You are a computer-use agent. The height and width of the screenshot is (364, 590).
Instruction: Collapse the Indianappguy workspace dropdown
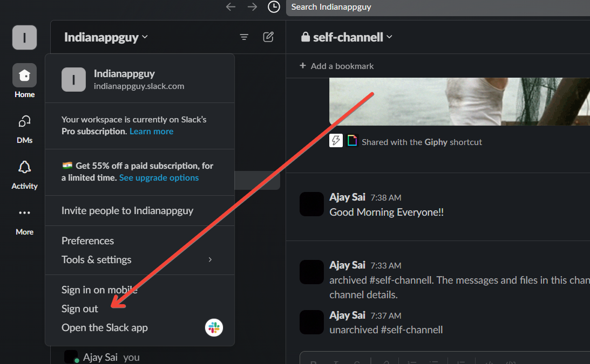tap(106, 37)
